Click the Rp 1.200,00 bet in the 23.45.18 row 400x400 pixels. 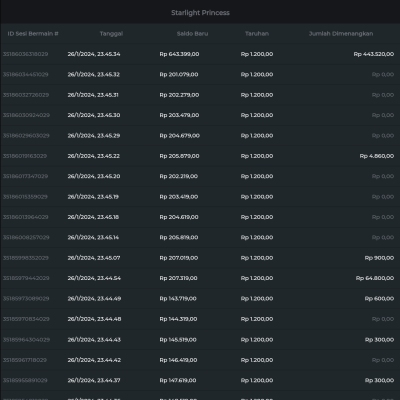[257, 217]
